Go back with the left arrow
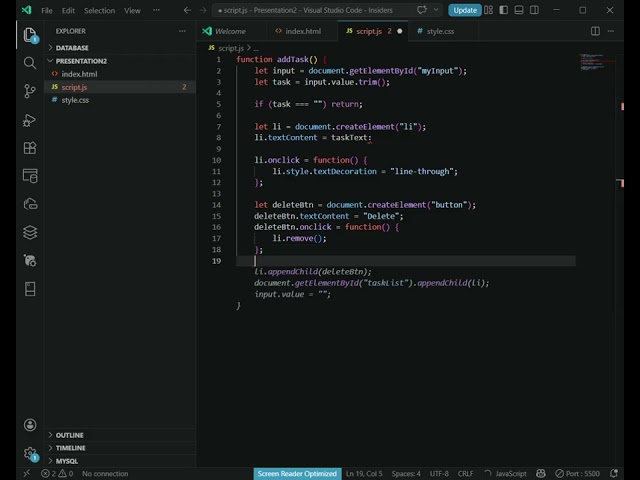This screenshot has height=480, width=640. click(x=187, y=10)
